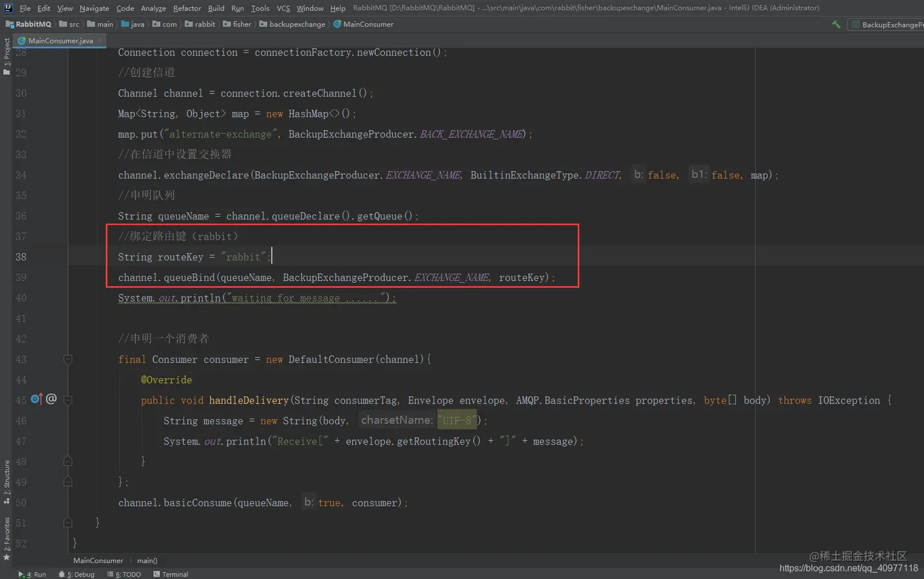Open the Terminal tool window
Image resolution: width=924 pixels, height=579 pixels.
tap(170, 574)
